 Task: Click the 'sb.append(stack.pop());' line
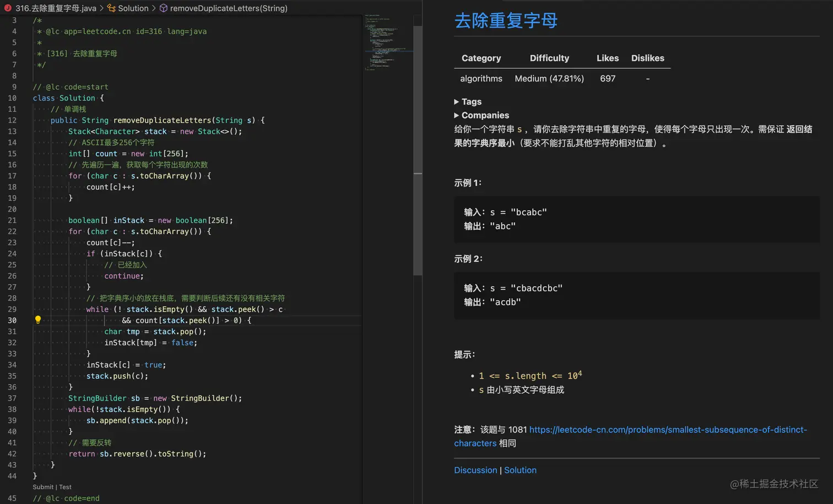pos(137,420)
